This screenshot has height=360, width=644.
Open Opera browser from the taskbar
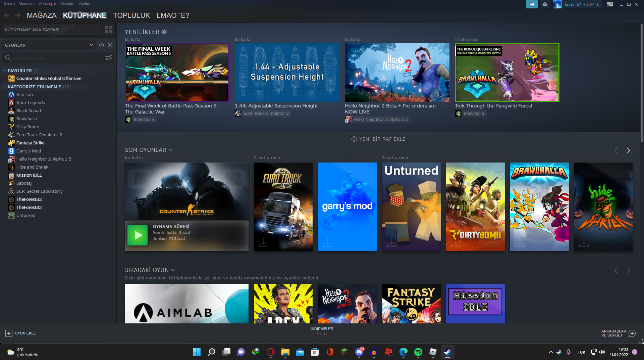coord(270,352)
